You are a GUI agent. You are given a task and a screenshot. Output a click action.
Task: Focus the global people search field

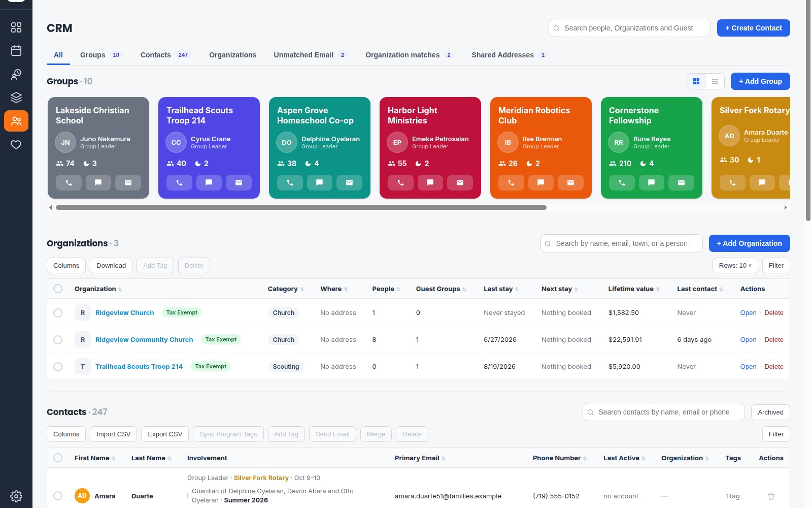coord(629,28)
